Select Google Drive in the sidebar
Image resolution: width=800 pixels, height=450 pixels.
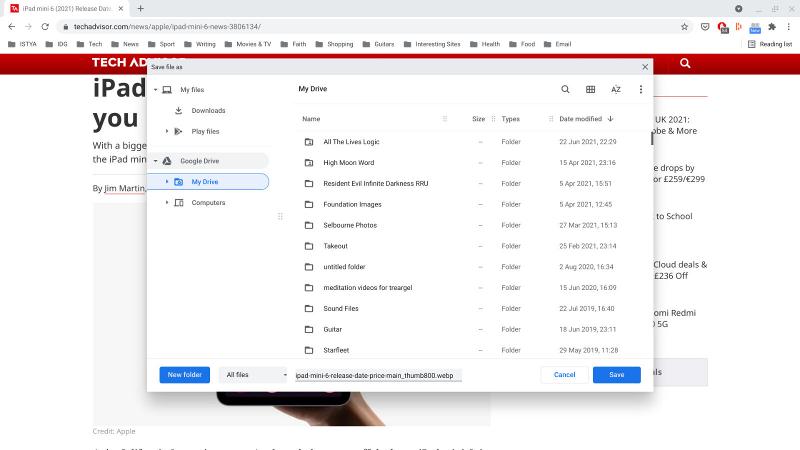coord(208,161)
